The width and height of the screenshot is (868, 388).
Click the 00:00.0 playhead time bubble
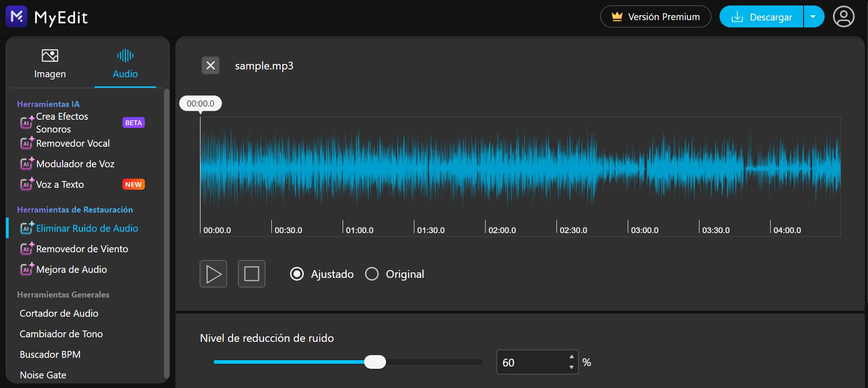click(x=201, y=103)
